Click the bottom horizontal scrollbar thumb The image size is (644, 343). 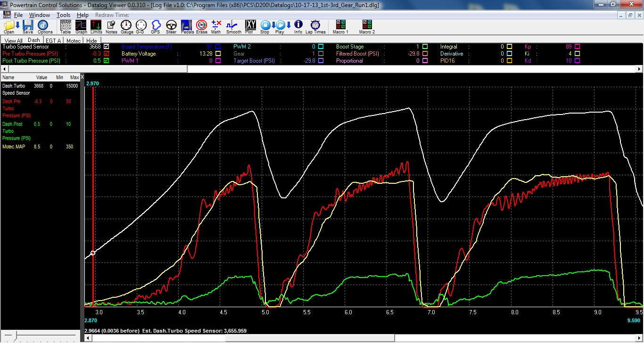pos(310,338)
